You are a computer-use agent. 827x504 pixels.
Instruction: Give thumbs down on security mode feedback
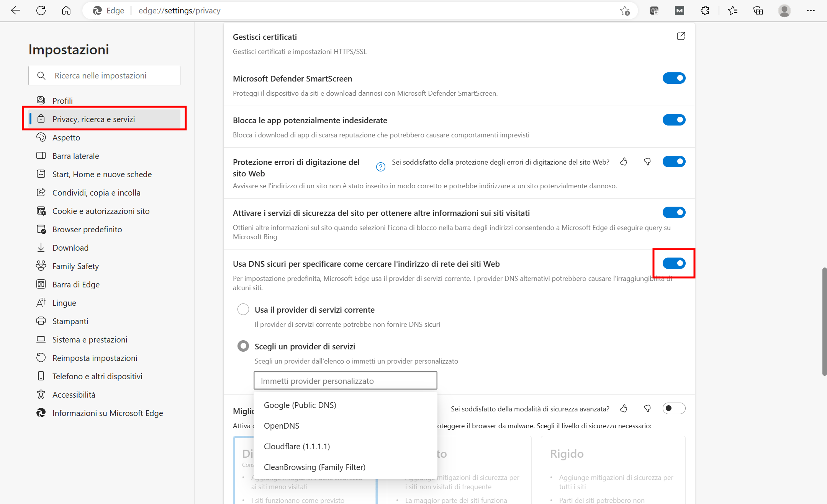[x=647, y=408]
